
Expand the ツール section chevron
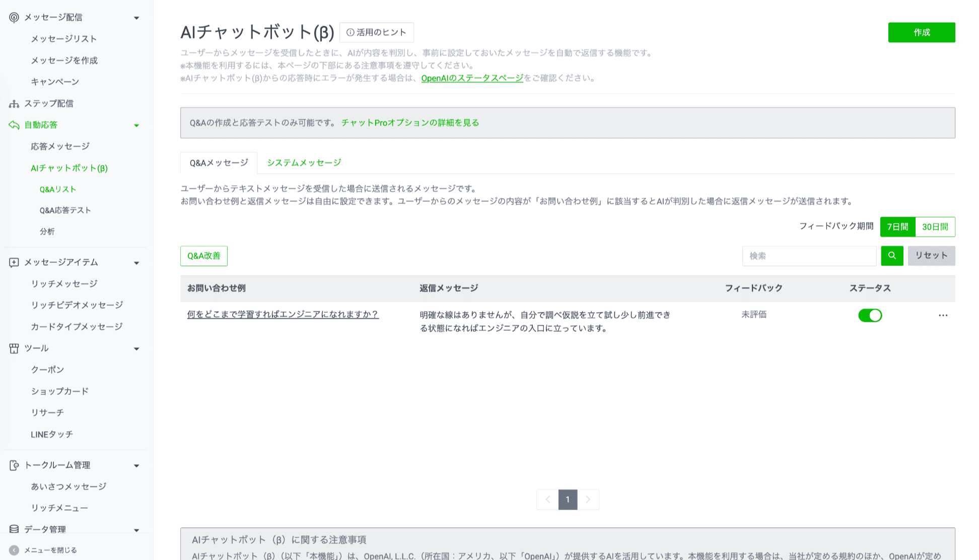pyautogui.click(x=136, y=348)
